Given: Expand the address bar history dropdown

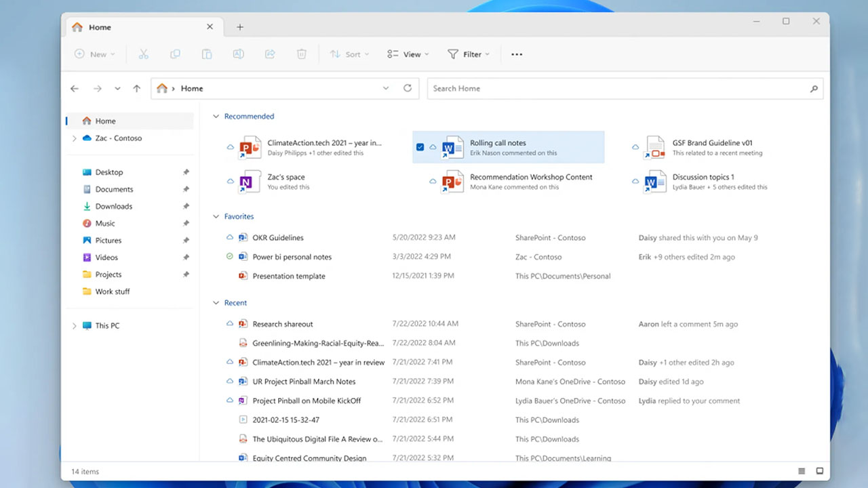Looking at the screenshot, I should click(x=386, y=88).
